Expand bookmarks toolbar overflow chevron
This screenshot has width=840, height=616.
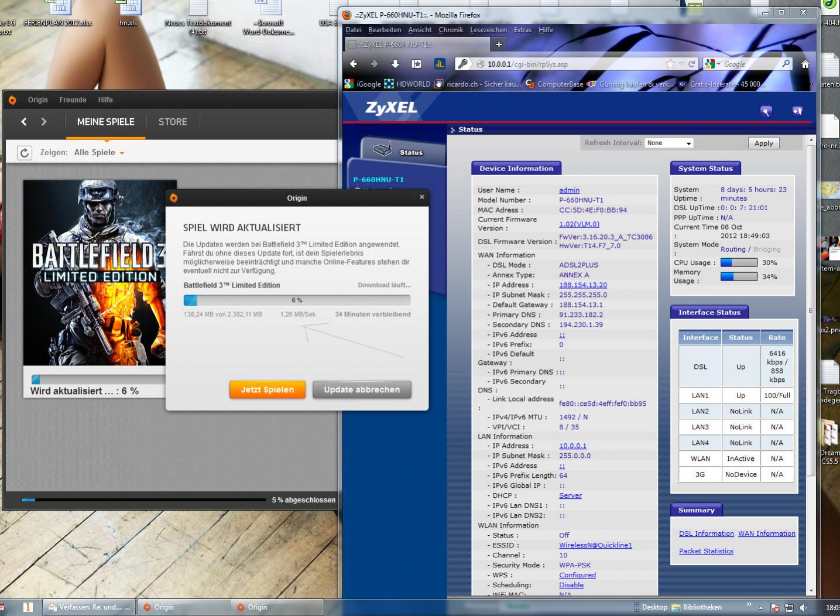[x=811, y=84]
